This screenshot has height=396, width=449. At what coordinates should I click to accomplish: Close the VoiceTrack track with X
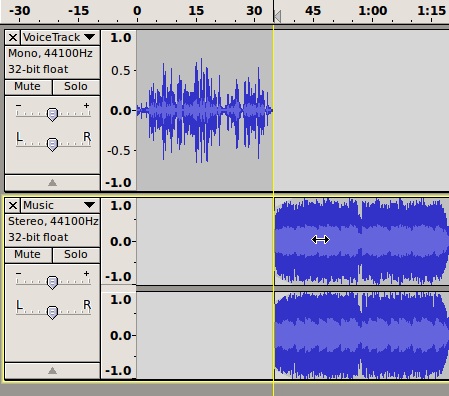pyautogui.click(x=13, y=37)
